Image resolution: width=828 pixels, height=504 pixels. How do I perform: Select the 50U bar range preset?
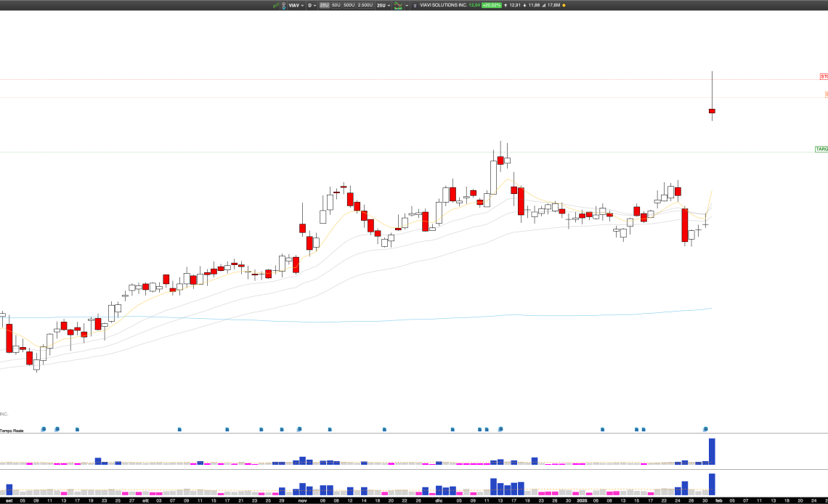pos(336,5)
